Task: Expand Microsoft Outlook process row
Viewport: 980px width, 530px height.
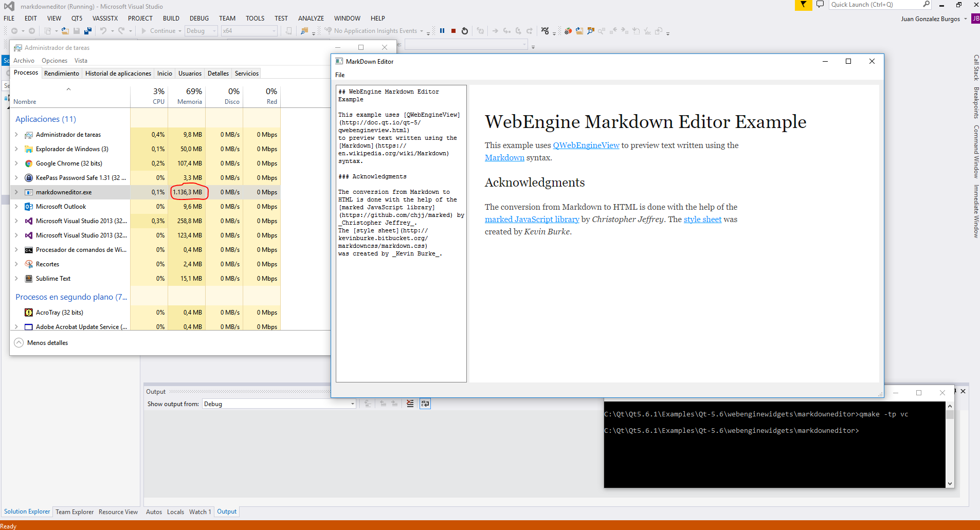Action: click(16, 207)
